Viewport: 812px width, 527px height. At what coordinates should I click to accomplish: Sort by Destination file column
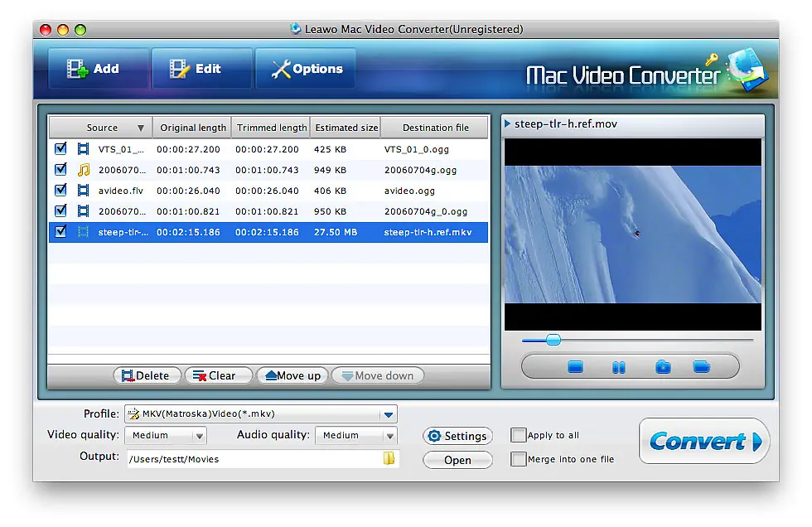(x=435, y=128)
